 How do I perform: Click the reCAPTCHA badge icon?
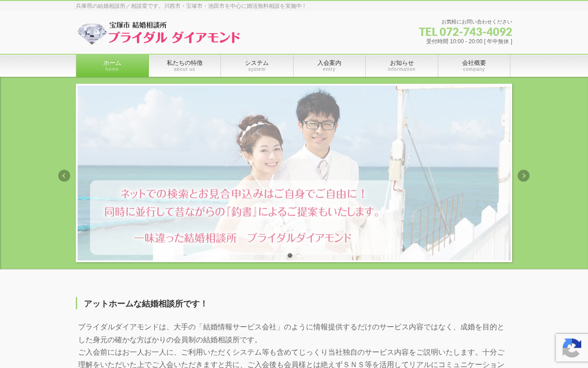pos(572,348)
